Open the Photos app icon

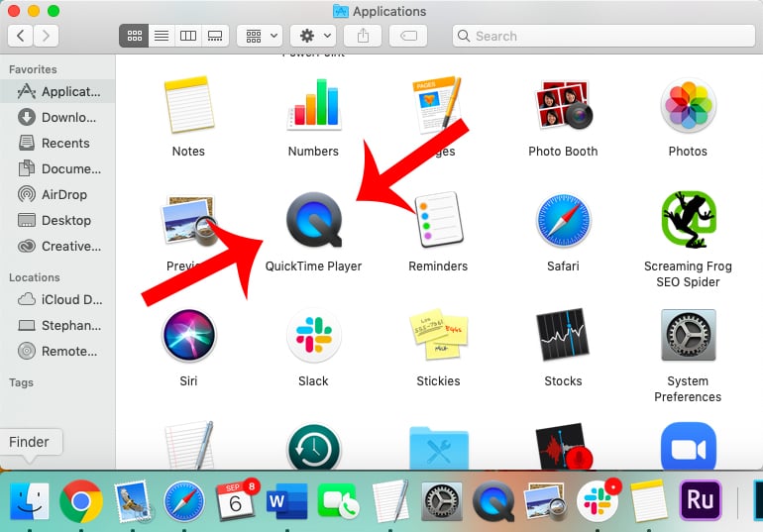(688, 105)
